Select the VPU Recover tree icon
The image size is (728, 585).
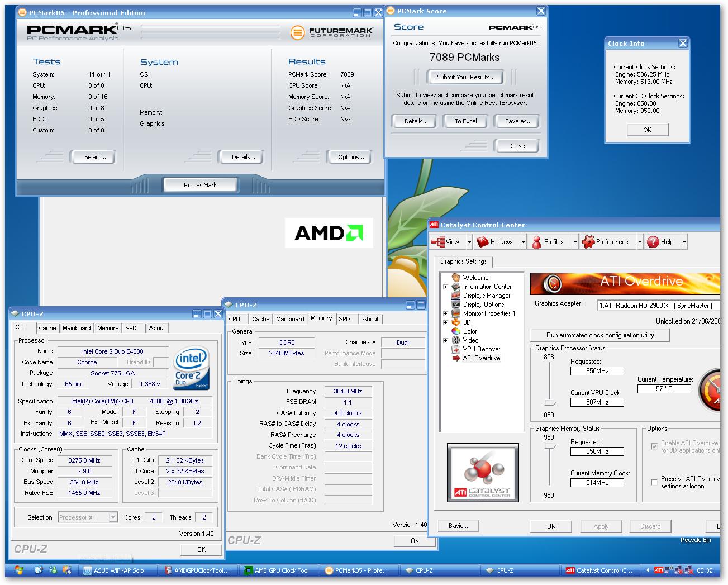click(x=456, y=349)
